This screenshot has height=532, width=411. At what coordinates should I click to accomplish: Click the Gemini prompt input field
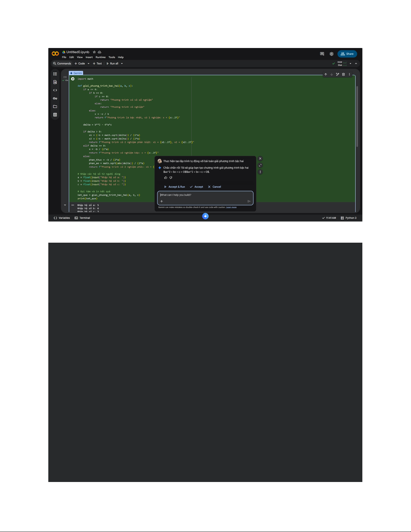click(x=205, y=195)
